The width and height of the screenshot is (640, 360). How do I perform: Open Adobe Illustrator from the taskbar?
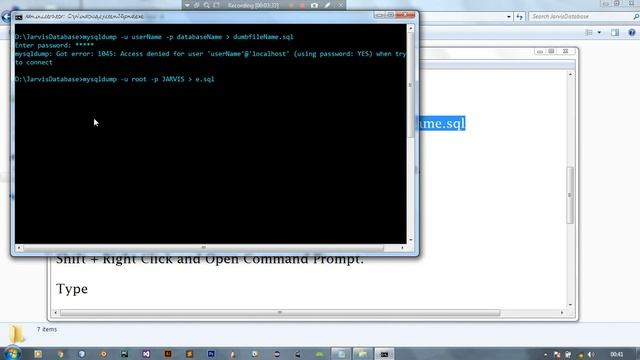pos(168,354)
